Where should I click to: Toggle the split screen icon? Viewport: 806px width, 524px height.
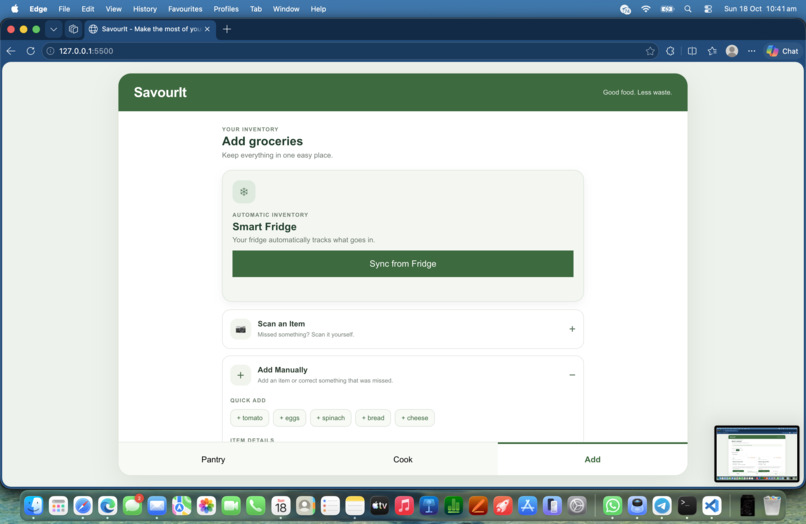(x=692, y=51)
